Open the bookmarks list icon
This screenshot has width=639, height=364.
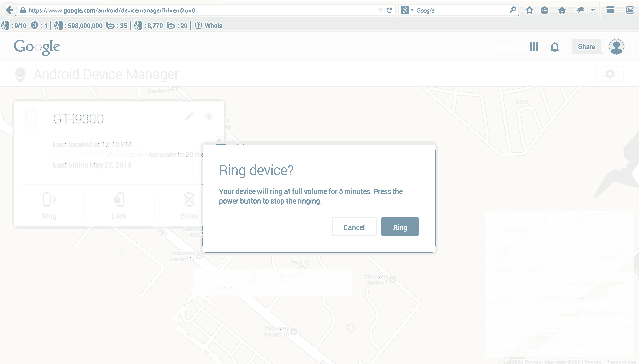[x=544, y=11]
